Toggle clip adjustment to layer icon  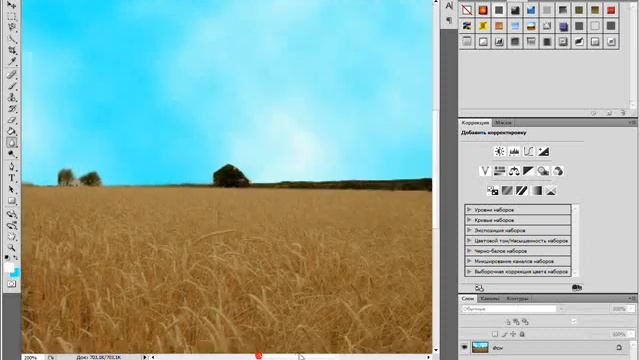[577, 288]
